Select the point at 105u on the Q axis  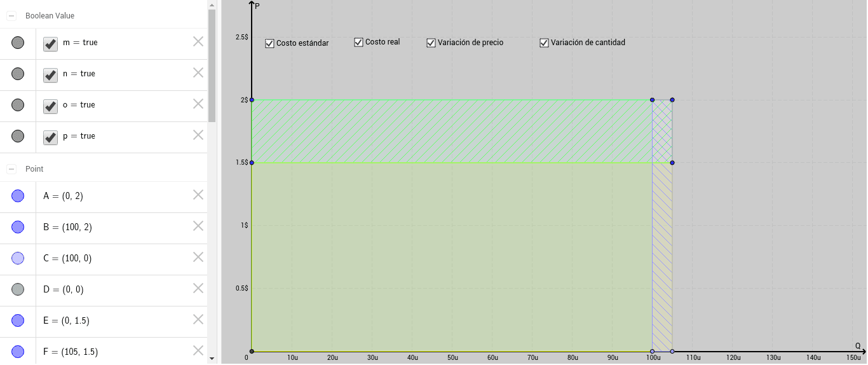tap(672, 351)
